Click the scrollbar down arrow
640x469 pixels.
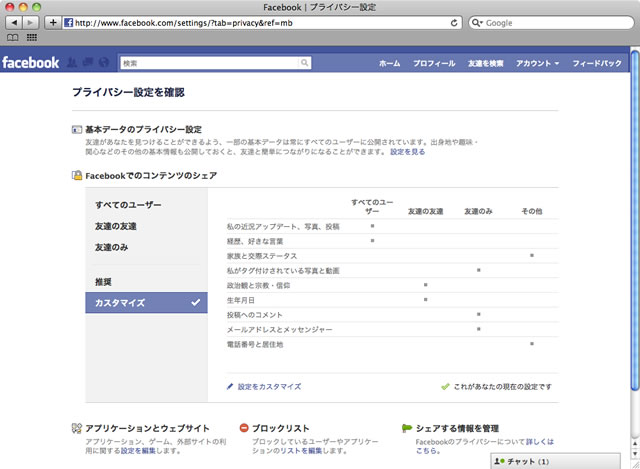(x=635, y=453)
